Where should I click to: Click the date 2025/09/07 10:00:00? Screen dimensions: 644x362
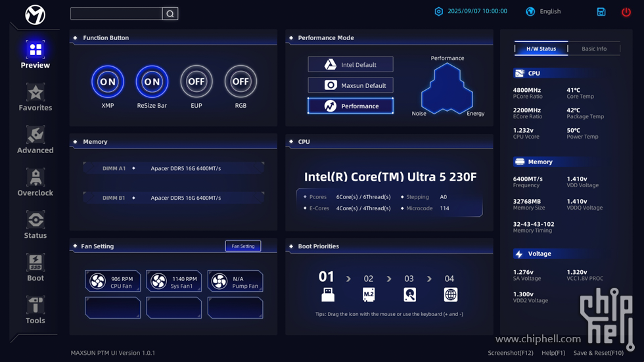477,11
